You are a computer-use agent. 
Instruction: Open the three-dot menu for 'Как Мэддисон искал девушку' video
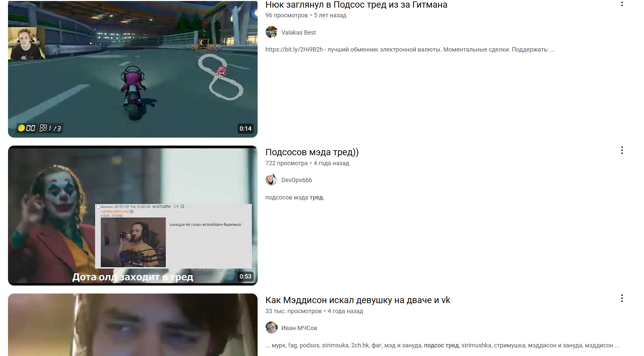click(622, 298)
